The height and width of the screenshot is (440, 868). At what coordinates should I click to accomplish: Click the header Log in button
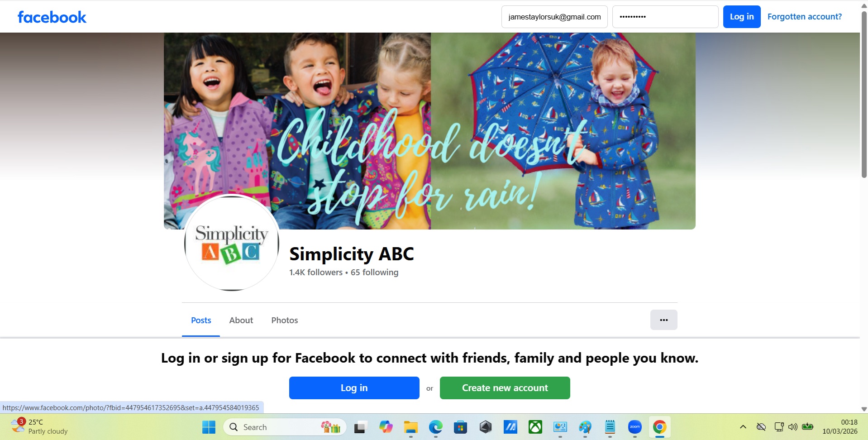[741, 17]
